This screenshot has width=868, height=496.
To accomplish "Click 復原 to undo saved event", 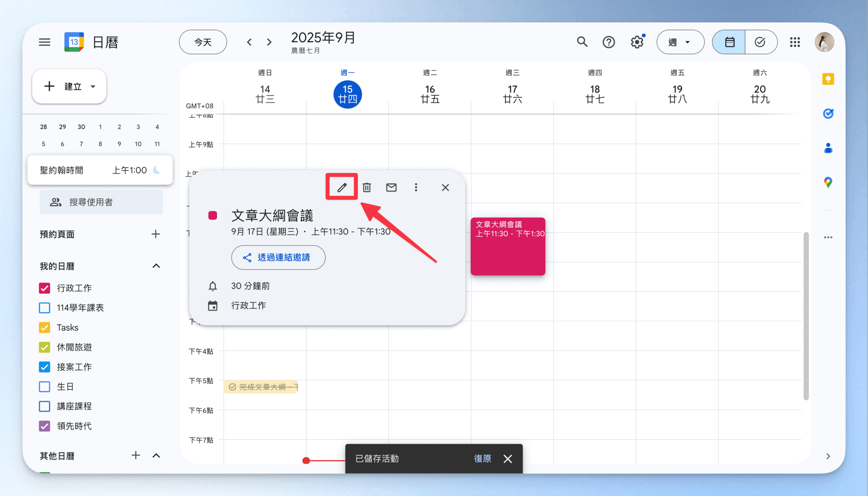I will coord(482,458).
